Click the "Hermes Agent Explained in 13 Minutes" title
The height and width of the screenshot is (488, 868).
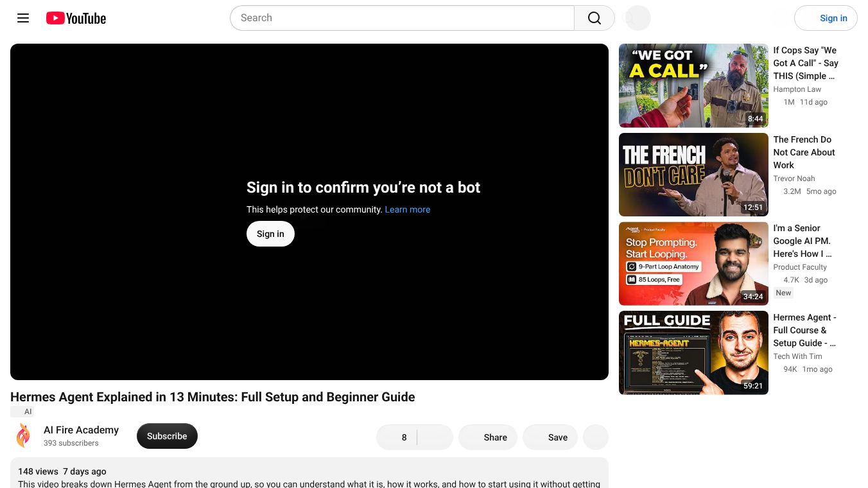tap(213, 397)
